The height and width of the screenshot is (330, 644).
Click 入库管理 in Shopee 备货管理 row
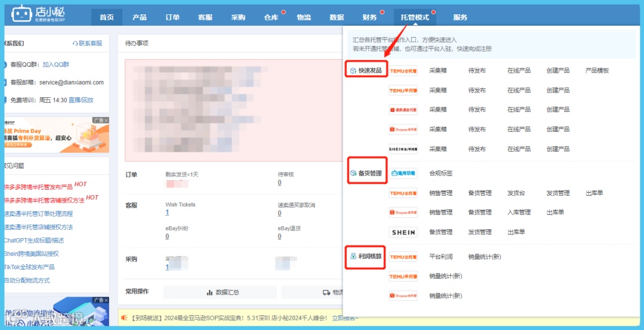(x=519, y=212)
